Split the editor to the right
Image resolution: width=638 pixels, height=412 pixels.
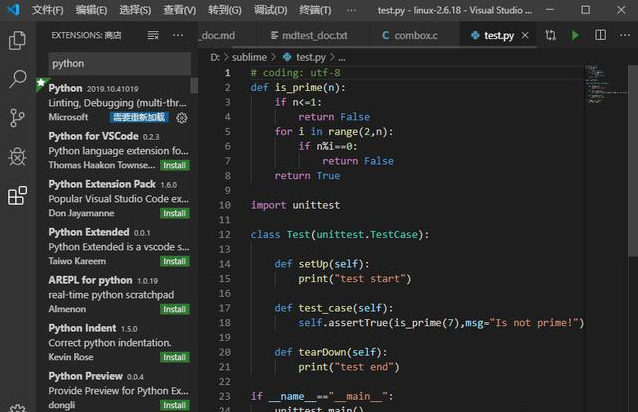coord(600,35)
